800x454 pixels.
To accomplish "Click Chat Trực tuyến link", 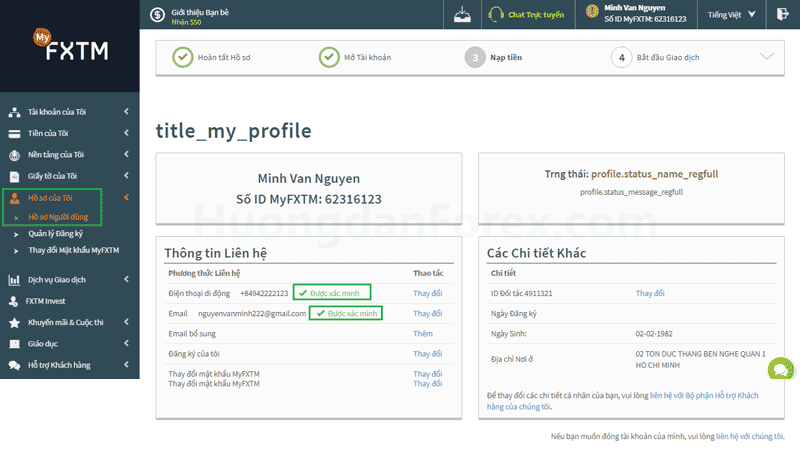I will [x=536, y=15].
